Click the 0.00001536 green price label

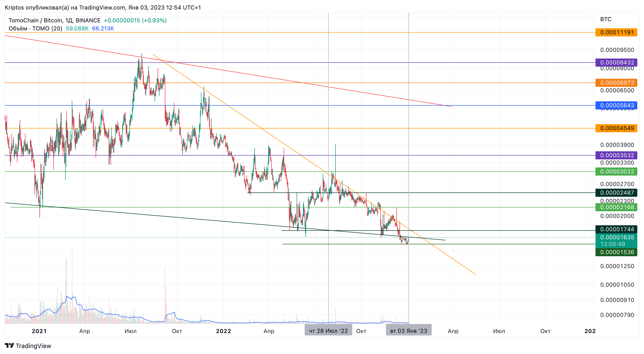tap(616, 252)
